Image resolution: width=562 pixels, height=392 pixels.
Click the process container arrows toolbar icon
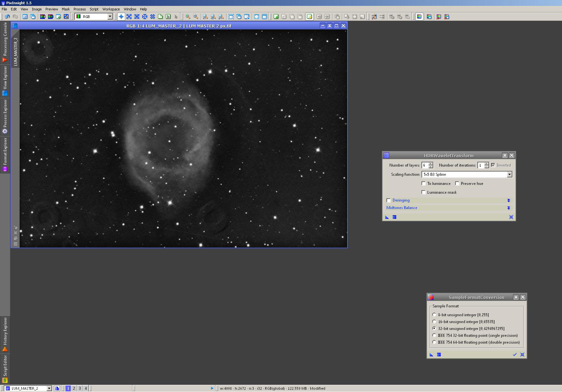(x=374, y=17)
